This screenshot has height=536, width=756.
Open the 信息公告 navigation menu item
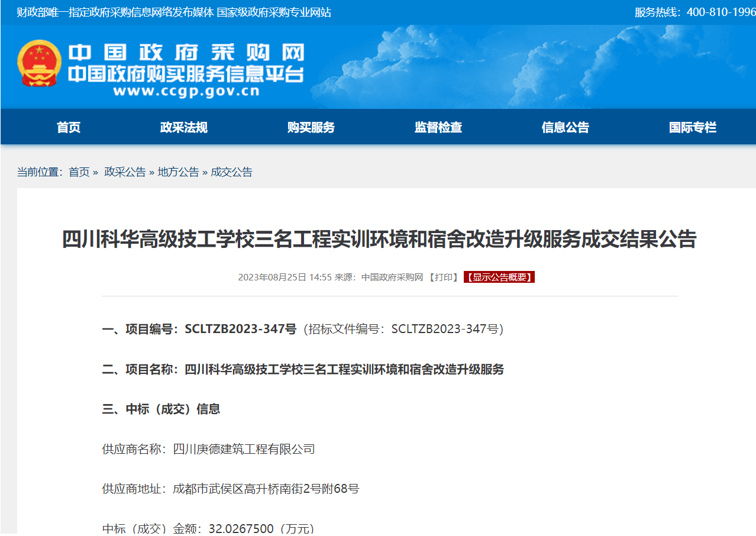coord(566,127)
